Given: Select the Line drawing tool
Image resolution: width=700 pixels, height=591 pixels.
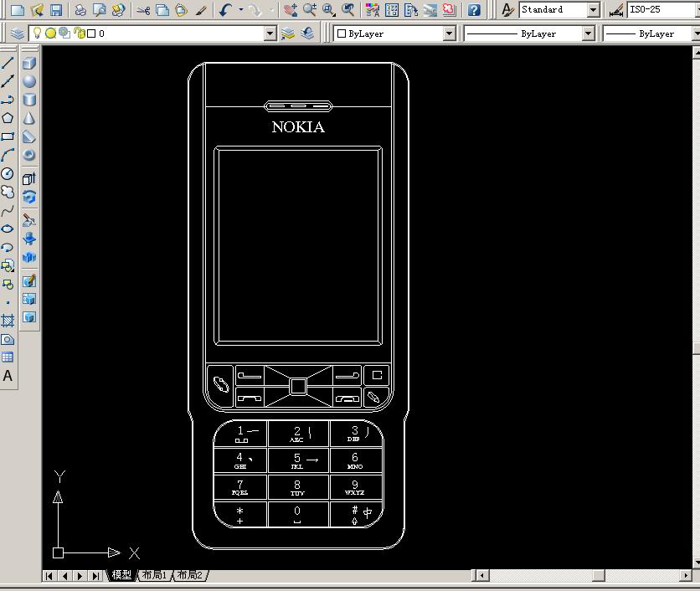Looking at the screenshot, I should 8,62.
